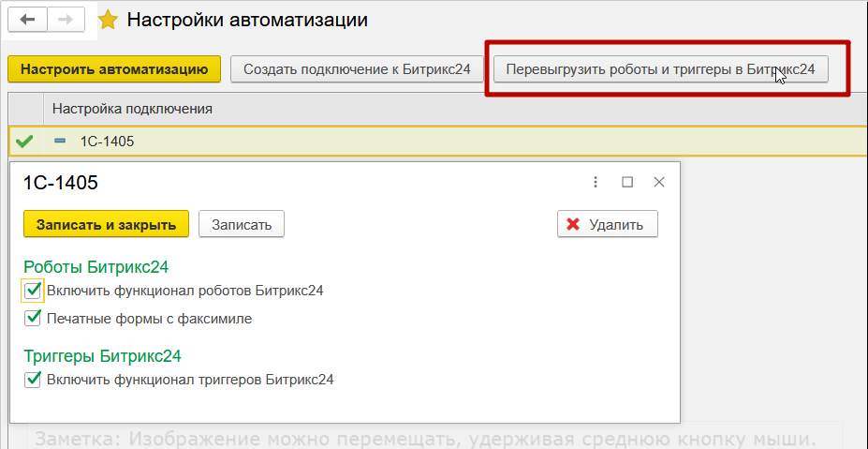Screen dimensions: 868x449
Task: Uncheck 'Печатные формы с факсимиле'
Action: tap(33, 319)
